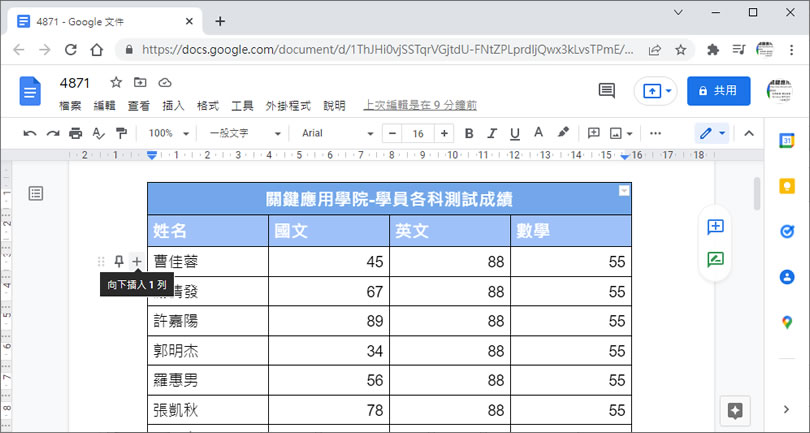Run spell check icon
Viewport: 810px width, 433px height.
pyautogui.click(x=98, y=133)
